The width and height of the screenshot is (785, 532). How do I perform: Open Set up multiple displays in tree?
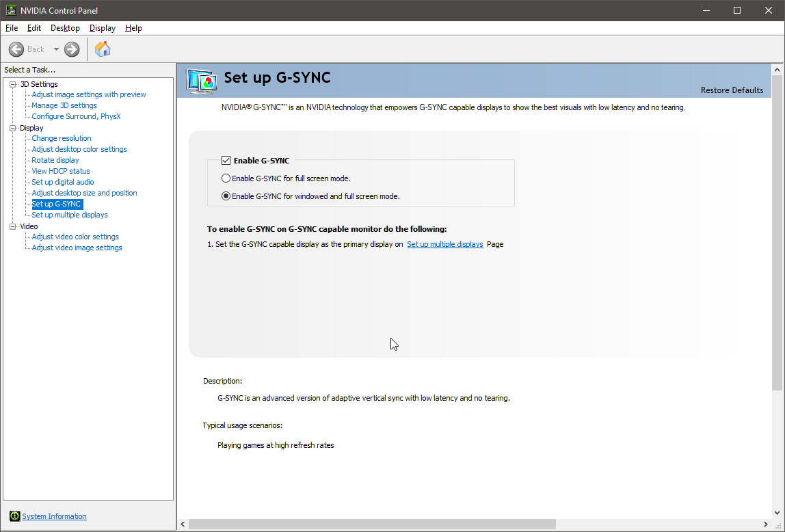[70, 215]
